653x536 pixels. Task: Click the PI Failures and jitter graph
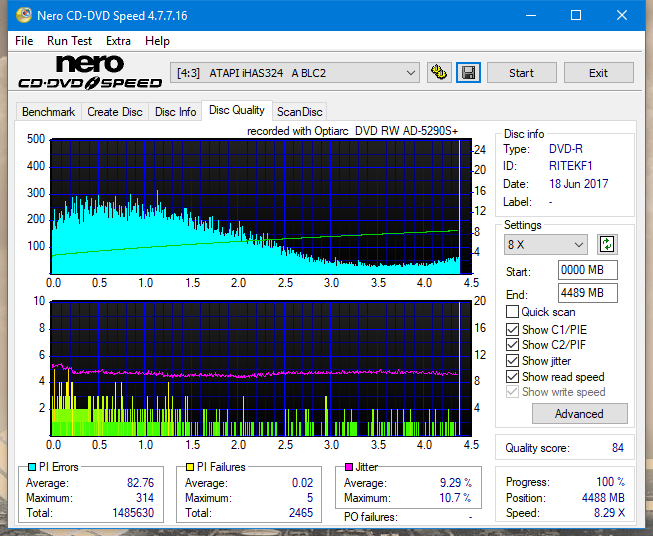coord(261,369)
